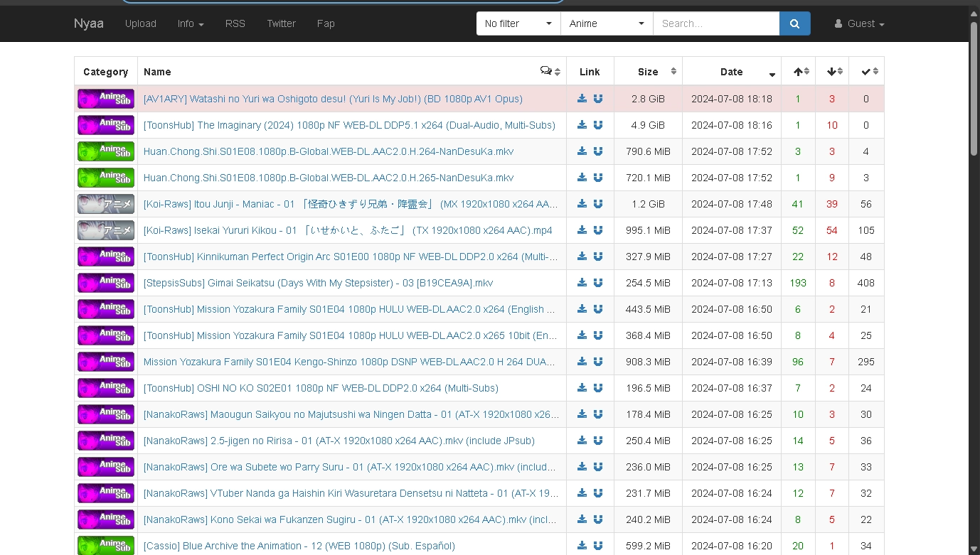Sort by leechers down-arrow column
The height and width of the screenshot is (555, 980).
tap(832, 72)
